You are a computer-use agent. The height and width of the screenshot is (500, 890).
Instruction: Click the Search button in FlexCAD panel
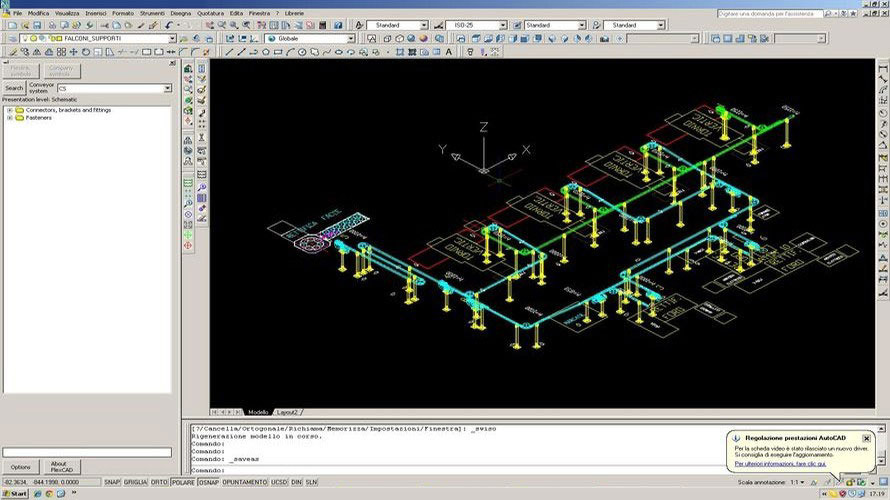pos(14,88)
